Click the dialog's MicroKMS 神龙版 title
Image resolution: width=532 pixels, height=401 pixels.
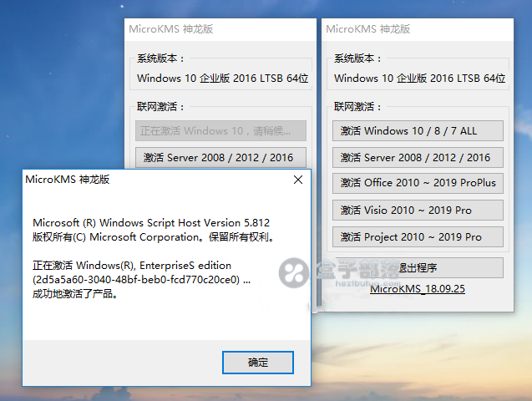[x=68, y=179]
